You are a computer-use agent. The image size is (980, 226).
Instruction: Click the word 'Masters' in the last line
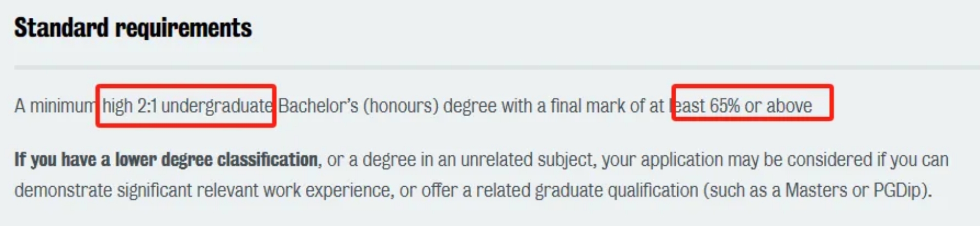point(816,191)
